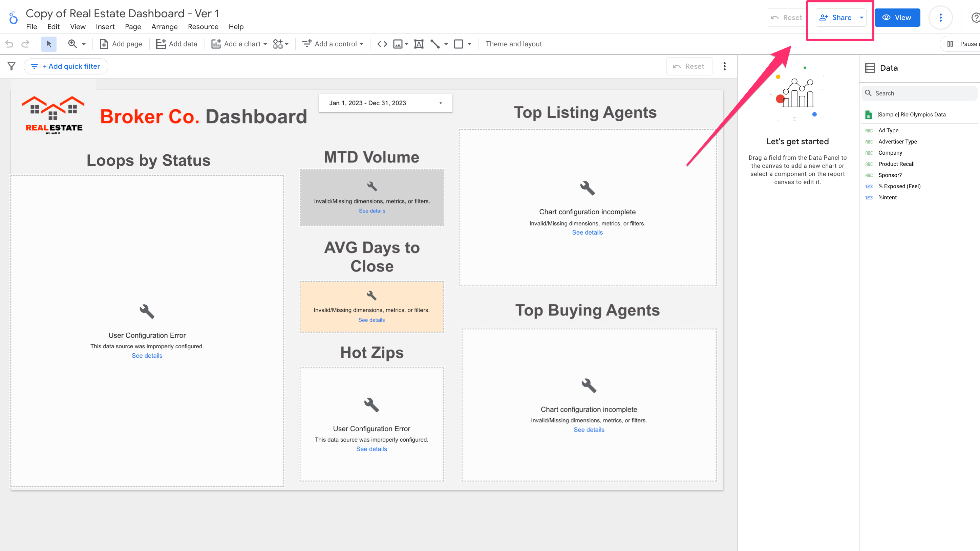Screen dimensions: 980x551
Task: Open the Resource menu
Action: click(x=203, y=27)
